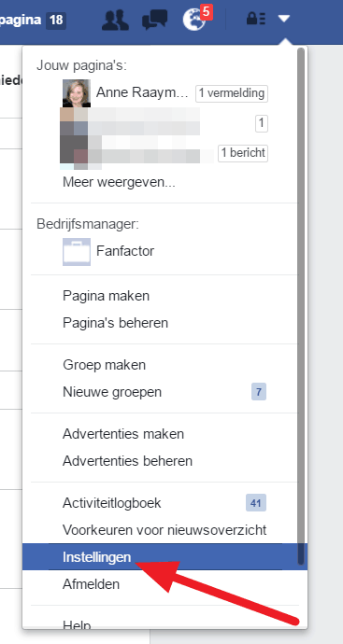
Task: Open the privacy shortcuts lock icon
Action: (255, 19)
